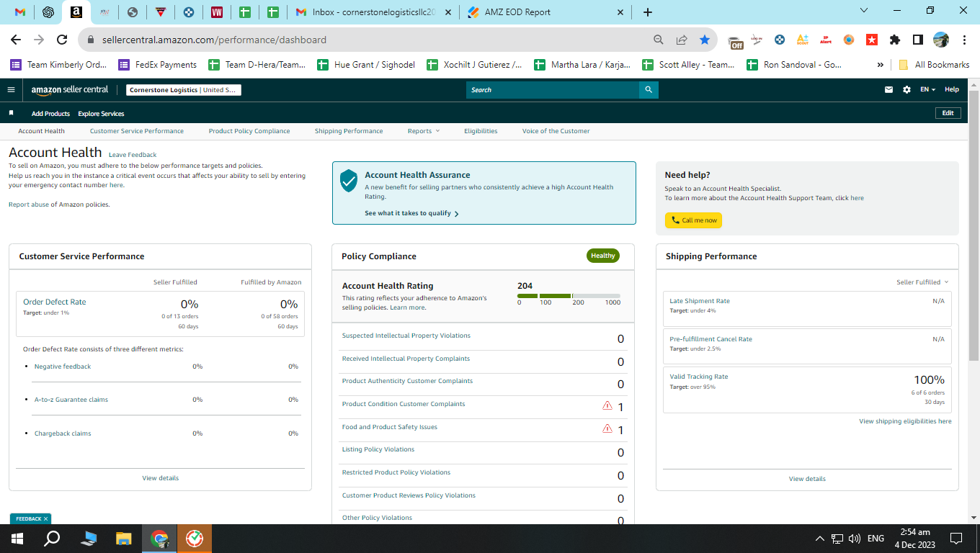This screenshot has height=553, width=980.
Task: Click View details under Customer Service Performance
Action: coord(161,478)
